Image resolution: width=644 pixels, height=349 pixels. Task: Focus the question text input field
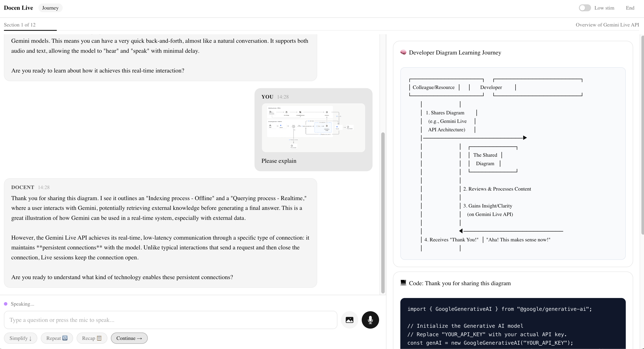pos(171,320)
